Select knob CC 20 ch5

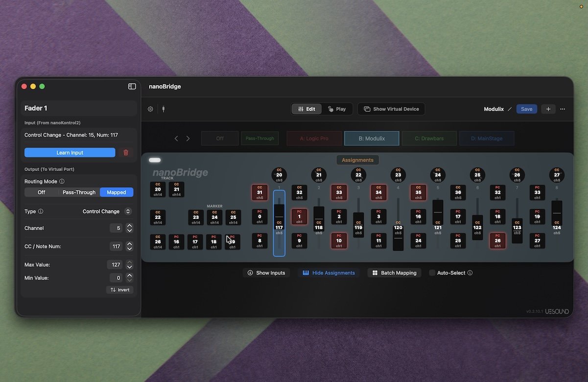pyautogui.click(x=279, y=175)
